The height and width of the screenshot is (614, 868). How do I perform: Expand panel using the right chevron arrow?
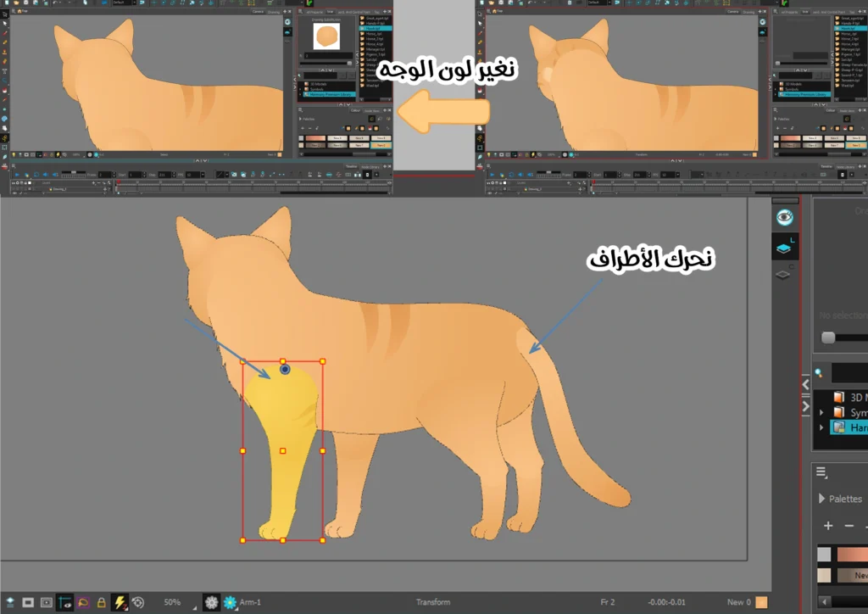[806, 407]
